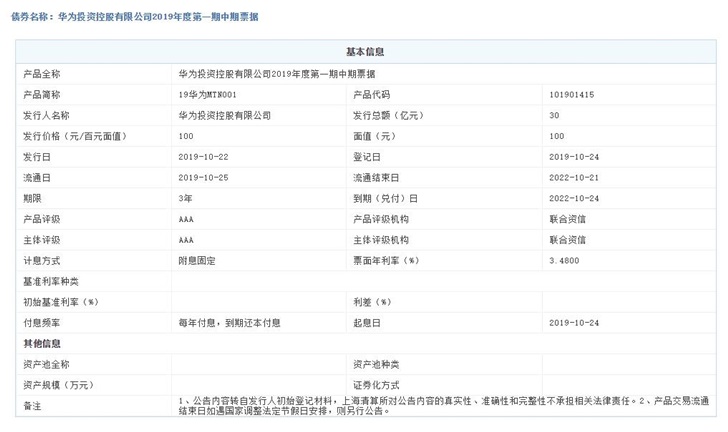Select issuer value 华为投资控股有限公司
Viewport: 728px width, 432px height.
click(x=225, y=115)
